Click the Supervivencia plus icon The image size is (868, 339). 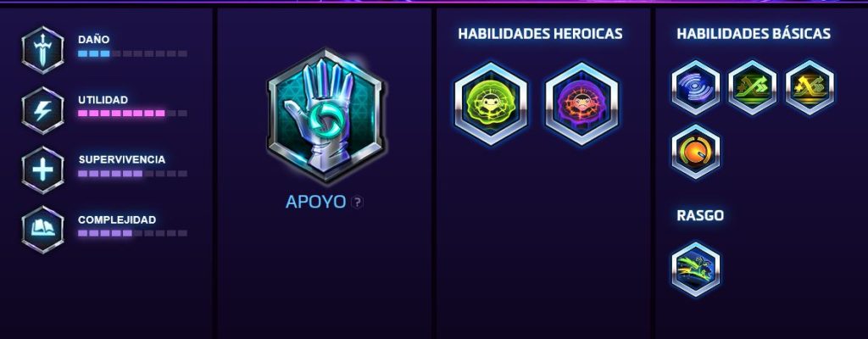pos(42,169)
